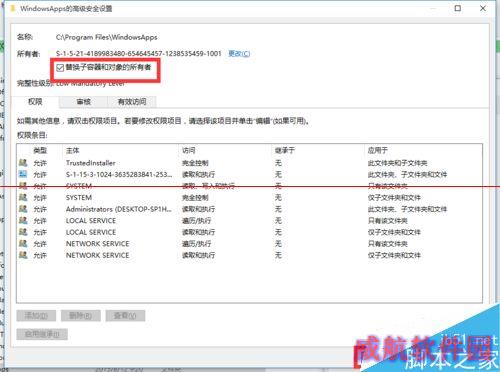Click the Administrators entry's user group icon
Screen dimensions: 500x372
point(23,209)
